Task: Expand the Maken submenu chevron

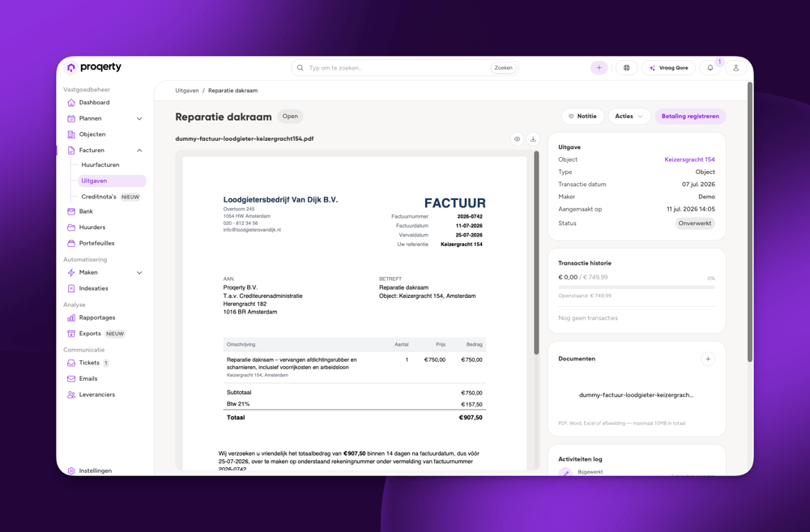Action: [x=139, y=273]
